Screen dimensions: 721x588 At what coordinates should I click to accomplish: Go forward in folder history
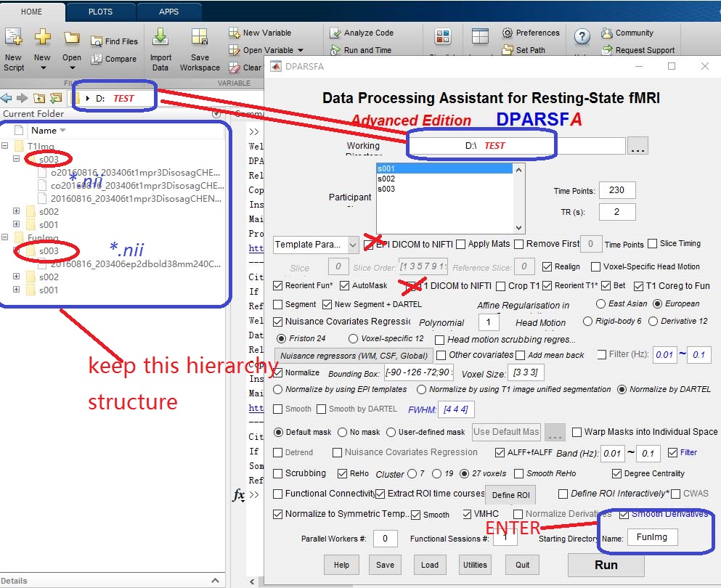coord(22,98)
